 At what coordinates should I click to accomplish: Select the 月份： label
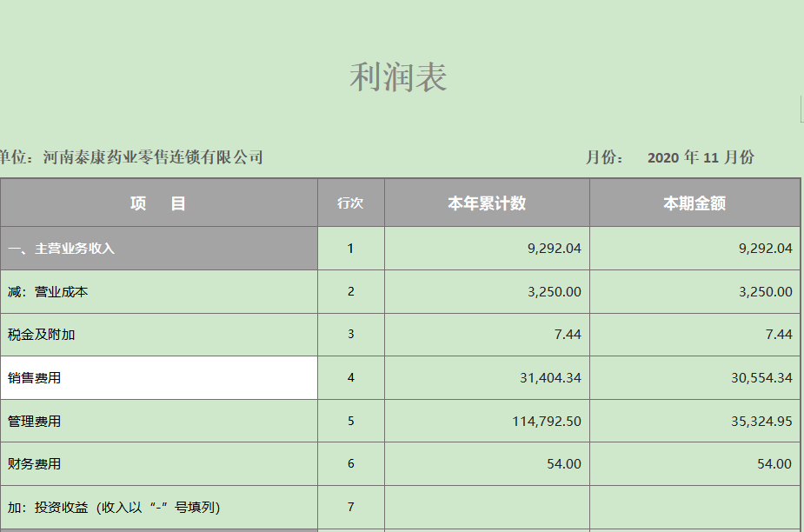click(x=604, y=157)
